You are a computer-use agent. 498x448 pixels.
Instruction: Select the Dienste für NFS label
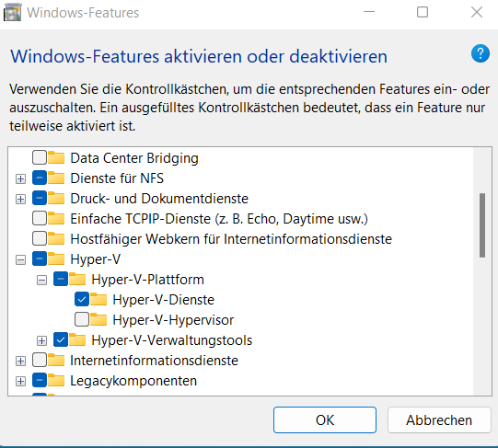pyautogui.click(x=117, y=178)
